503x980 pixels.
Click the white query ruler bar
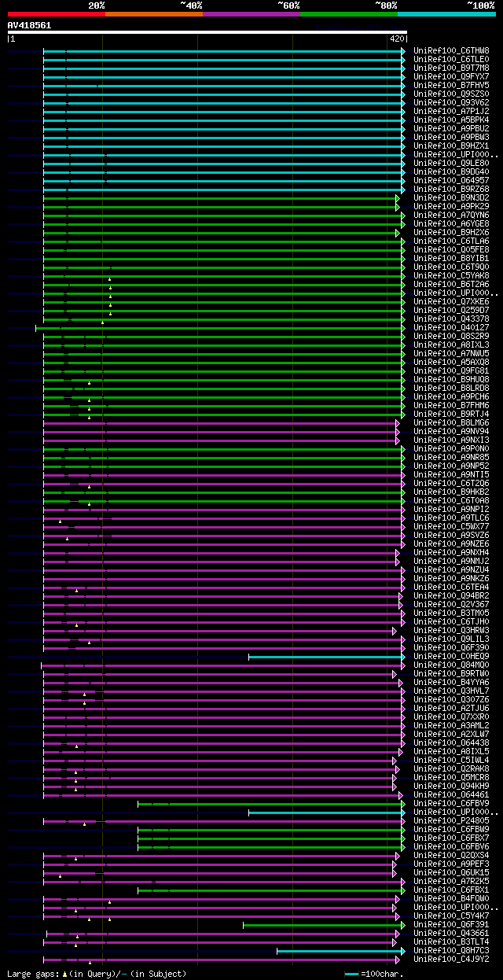click(x=207, y=32)
